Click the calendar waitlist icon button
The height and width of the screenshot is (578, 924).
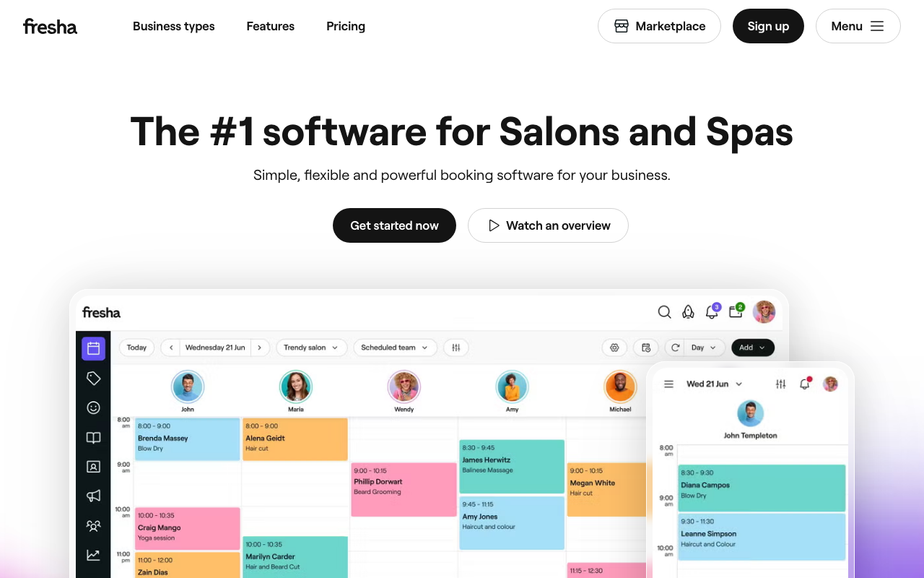pyautogui.click(x=646, y=348)
